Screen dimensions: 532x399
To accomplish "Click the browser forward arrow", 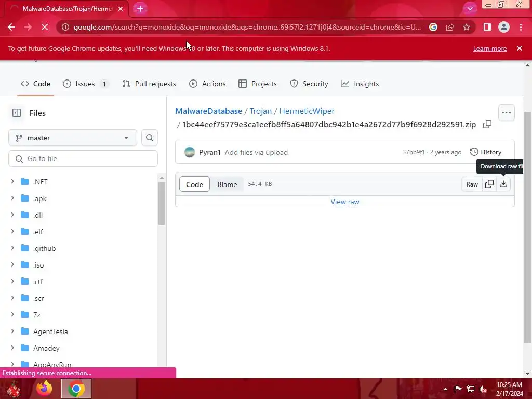I will (x=28, y=27).
